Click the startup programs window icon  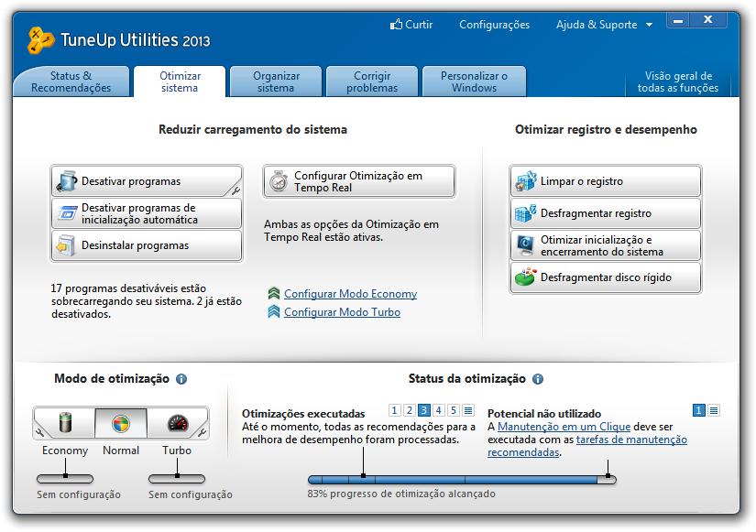[67, 213]
